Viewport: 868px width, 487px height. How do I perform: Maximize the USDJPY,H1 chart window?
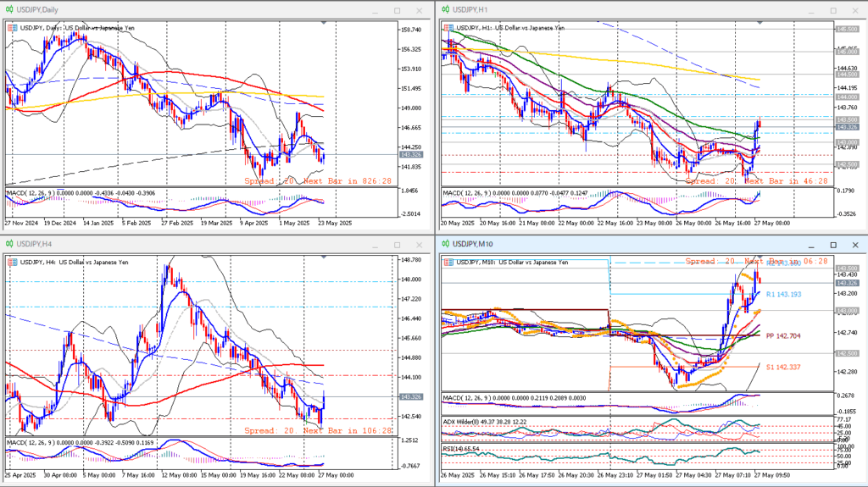833,10
